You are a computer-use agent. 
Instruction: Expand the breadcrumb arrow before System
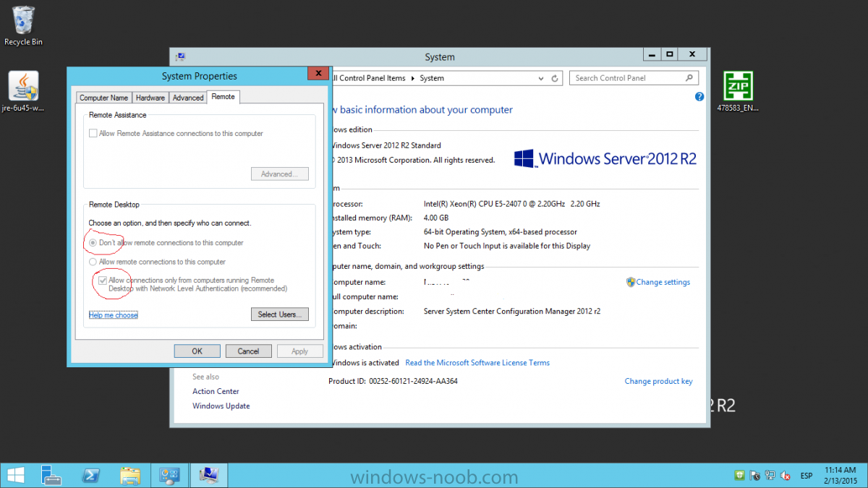click(x=414, y=78)
